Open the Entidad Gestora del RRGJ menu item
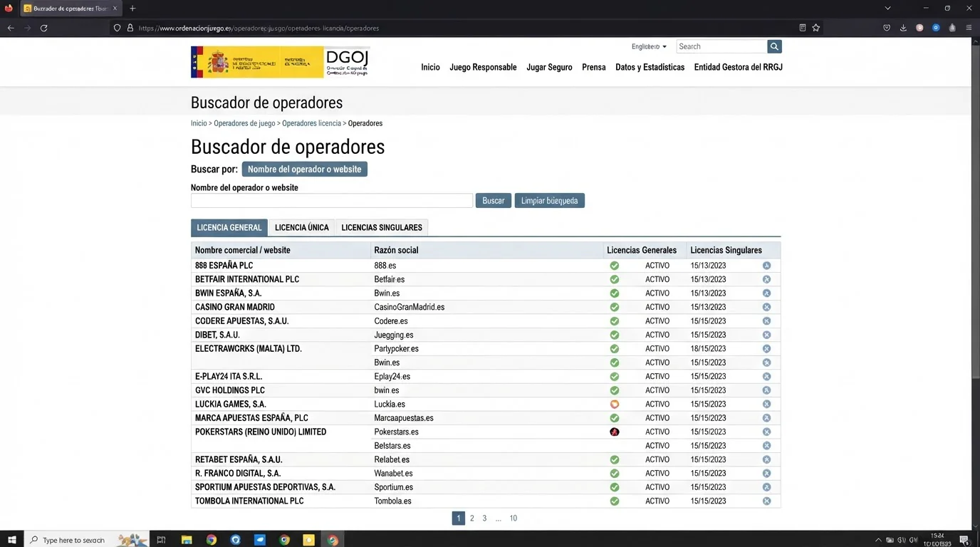This screenshot has height=547, width=980. pos(739,67)
